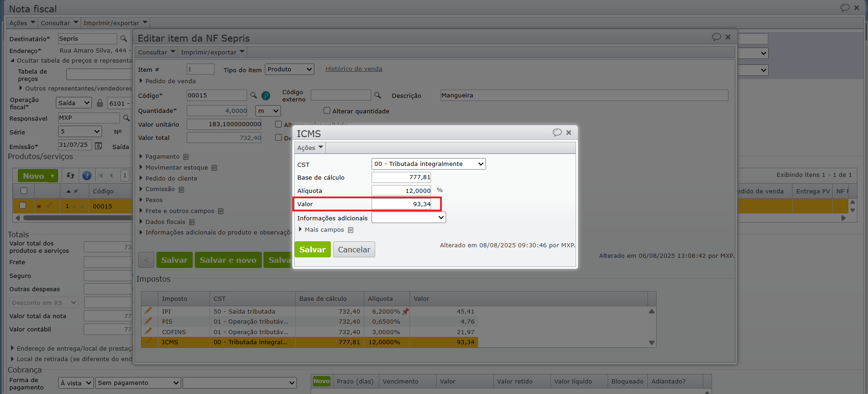The image size is (868, 394).
Task: Open À vista payment form dropdown
Action: click(76, 383)
